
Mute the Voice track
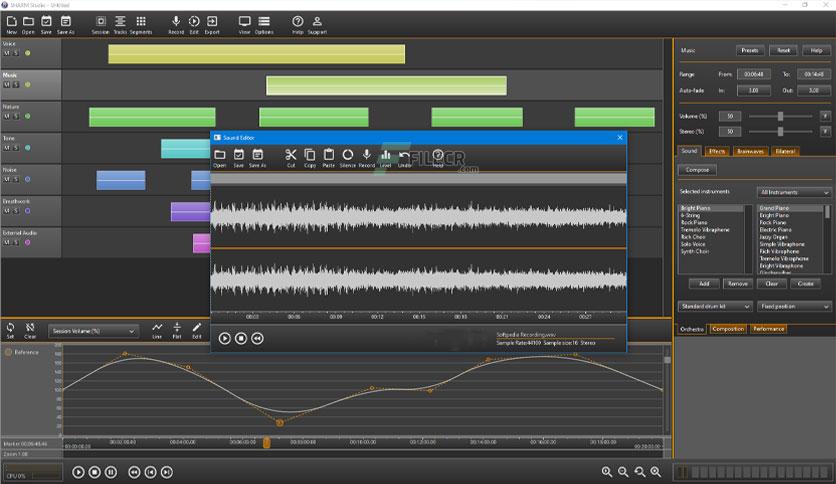click(x=7, y=53)
